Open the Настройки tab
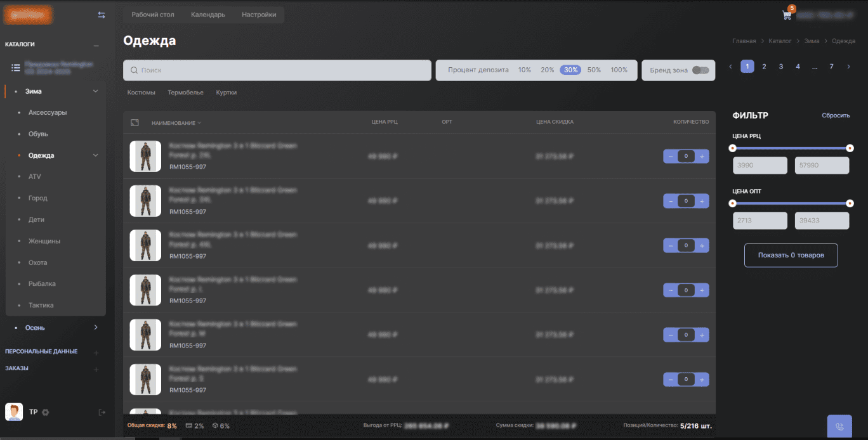 tap(259, 15)
